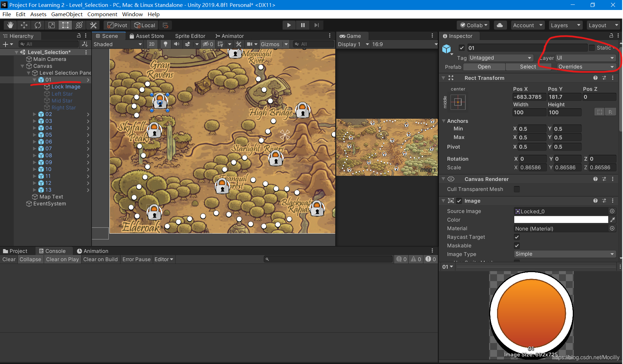Open Image component help icon
This screenshot has height=364, width=623.
point(595,201)
